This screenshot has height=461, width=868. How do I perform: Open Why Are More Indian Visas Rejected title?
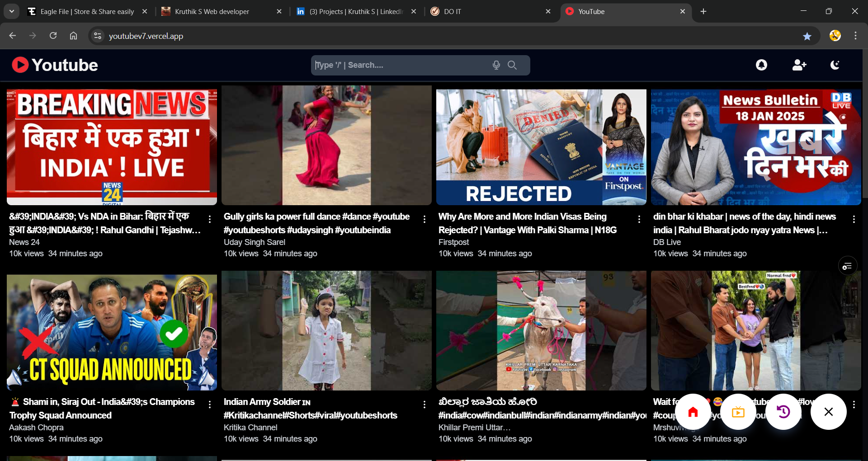528,223
